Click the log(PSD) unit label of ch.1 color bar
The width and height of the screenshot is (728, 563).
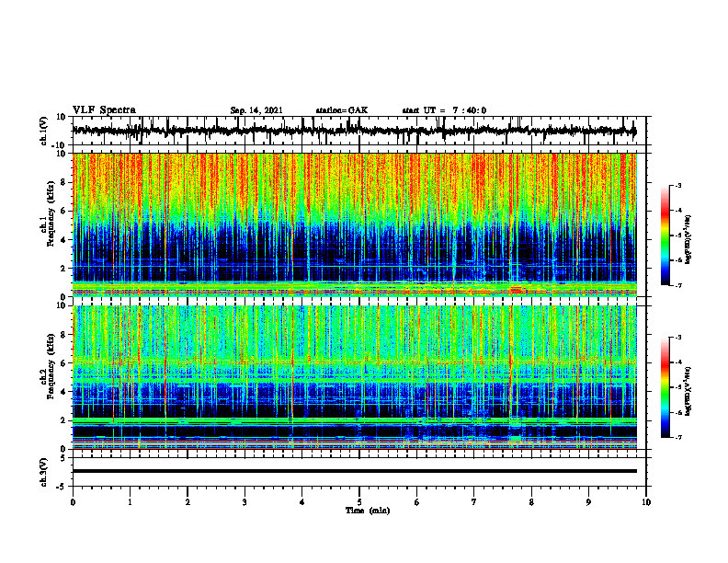click(689, 239)
